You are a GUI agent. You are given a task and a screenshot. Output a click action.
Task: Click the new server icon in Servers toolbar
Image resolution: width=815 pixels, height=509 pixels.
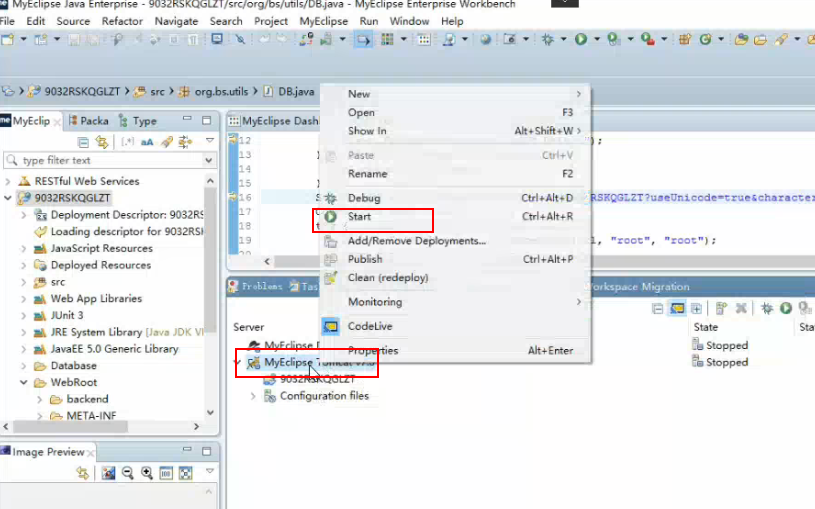[x=721, y=308]
